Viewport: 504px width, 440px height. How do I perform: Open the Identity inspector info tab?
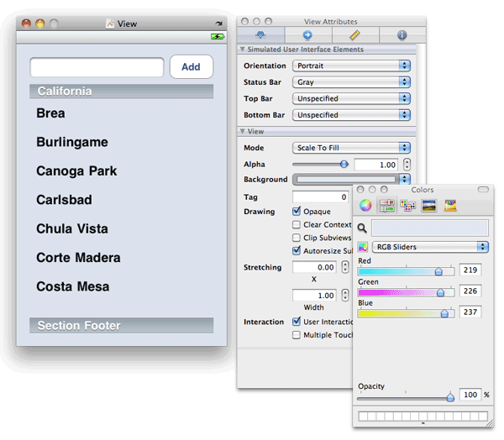coord(402,35)
